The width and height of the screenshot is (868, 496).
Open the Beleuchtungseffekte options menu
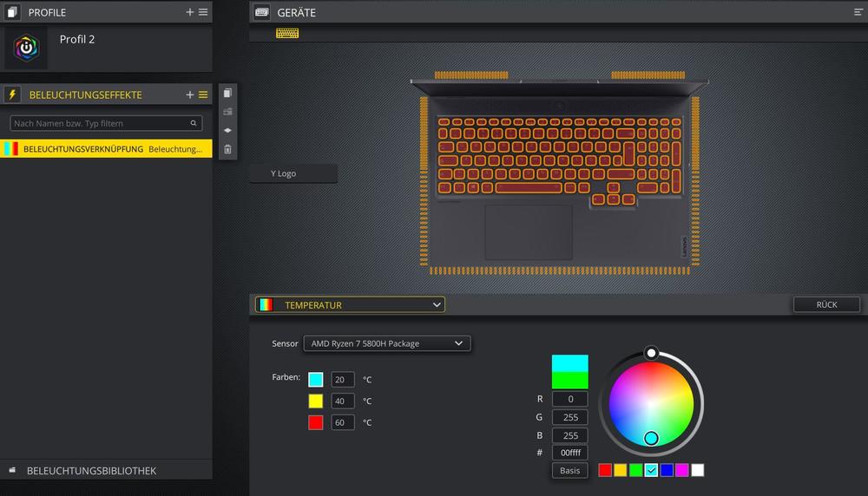203,95
